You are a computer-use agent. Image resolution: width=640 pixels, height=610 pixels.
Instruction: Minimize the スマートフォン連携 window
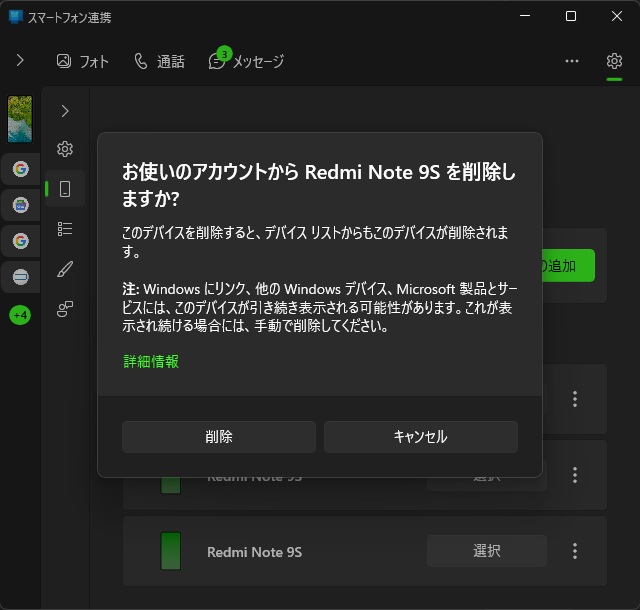coord(525,16)
